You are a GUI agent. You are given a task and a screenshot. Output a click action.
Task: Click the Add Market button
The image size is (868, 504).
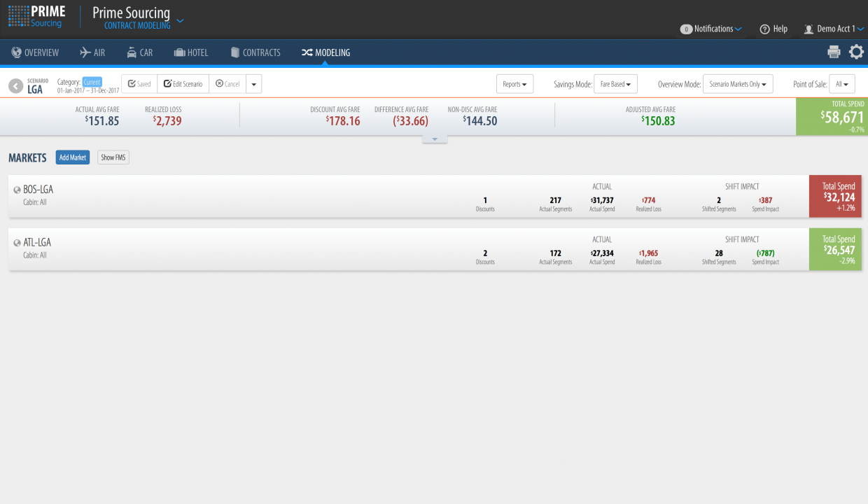[73, 157]
